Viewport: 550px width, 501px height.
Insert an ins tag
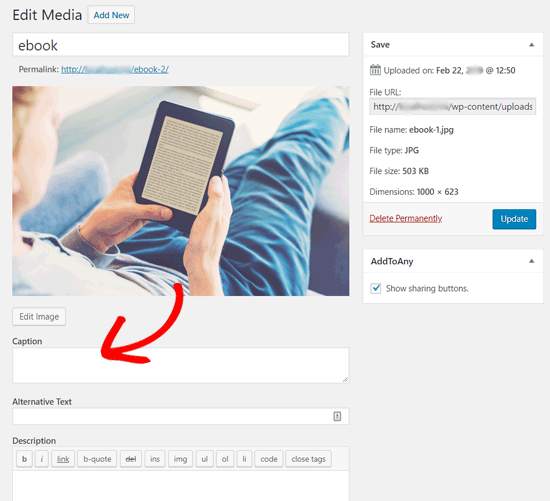pyautogui.click(x=155, y=459)
